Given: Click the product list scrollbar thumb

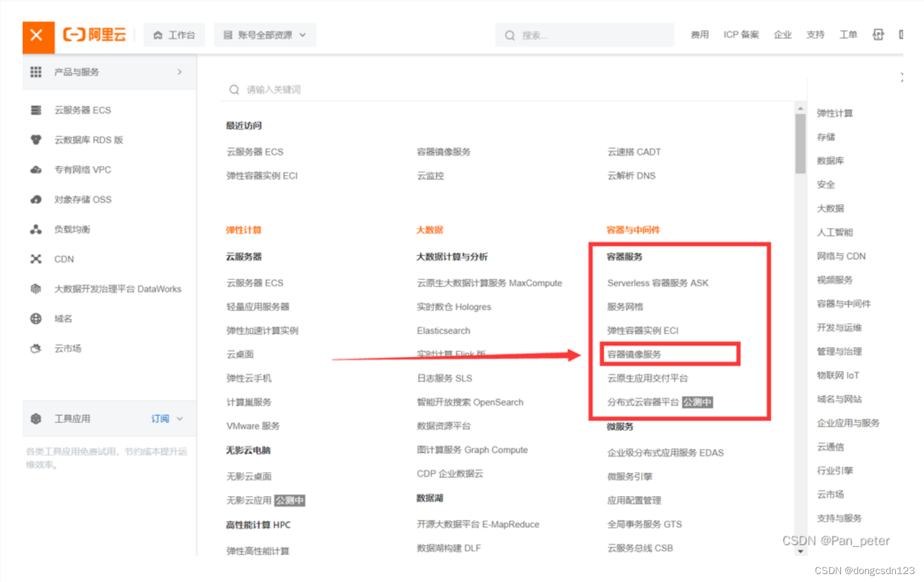Looking at the screenshot, I should click(800, 144).
